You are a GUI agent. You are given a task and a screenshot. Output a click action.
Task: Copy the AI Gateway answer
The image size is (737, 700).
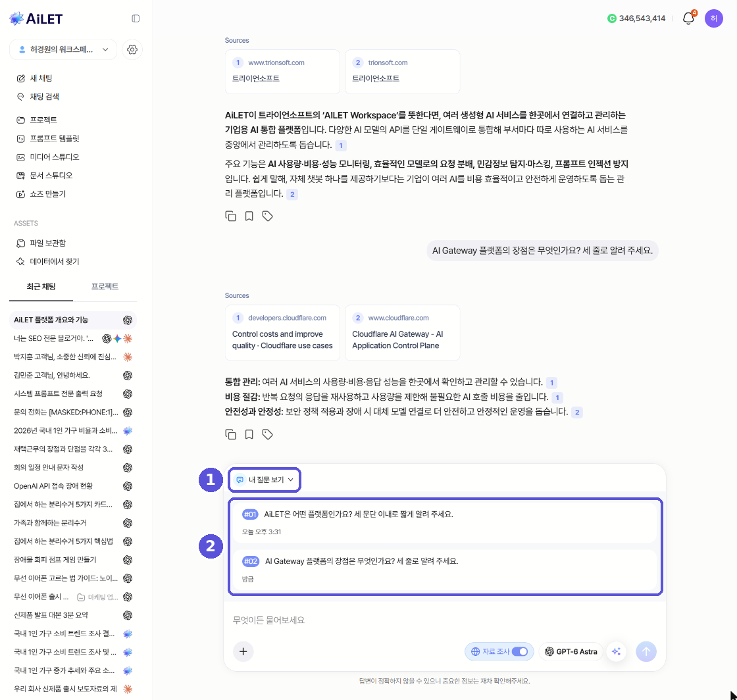pos(230,434)
